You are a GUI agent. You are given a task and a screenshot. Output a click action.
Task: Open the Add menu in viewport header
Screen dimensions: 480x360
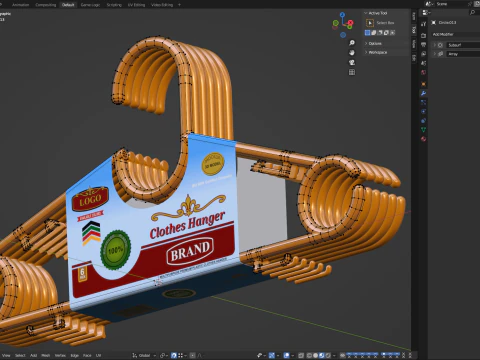[x=33, y=355]
